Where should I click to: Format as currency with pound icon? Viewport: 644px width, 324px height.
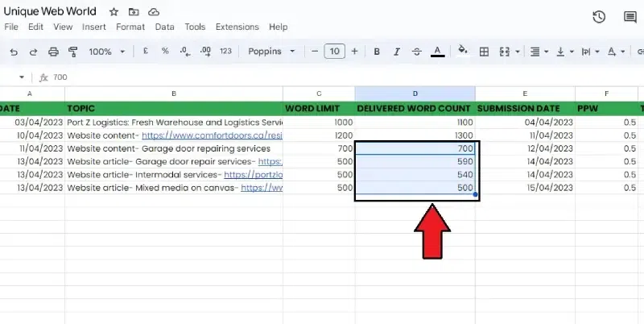point(146,51)
